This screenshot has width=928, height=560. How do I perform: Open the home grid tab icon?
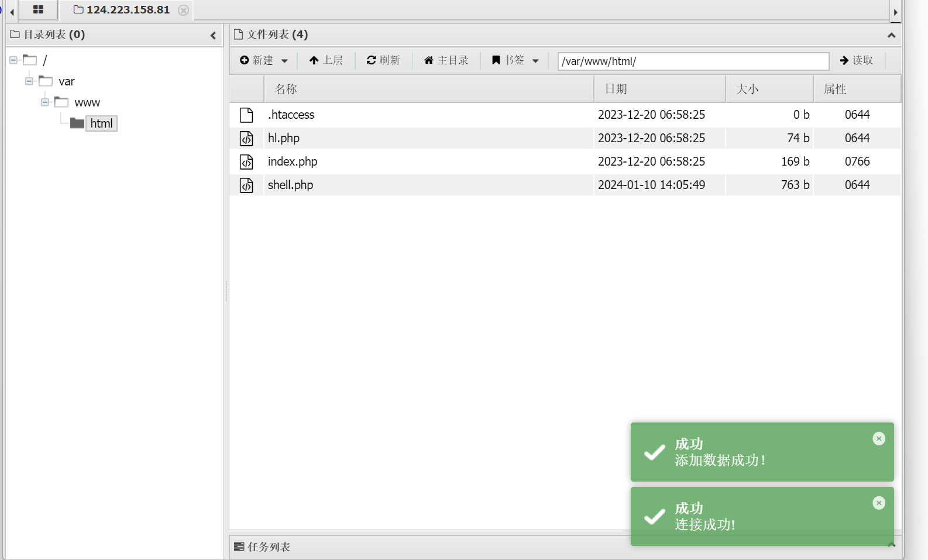point(38,10)
